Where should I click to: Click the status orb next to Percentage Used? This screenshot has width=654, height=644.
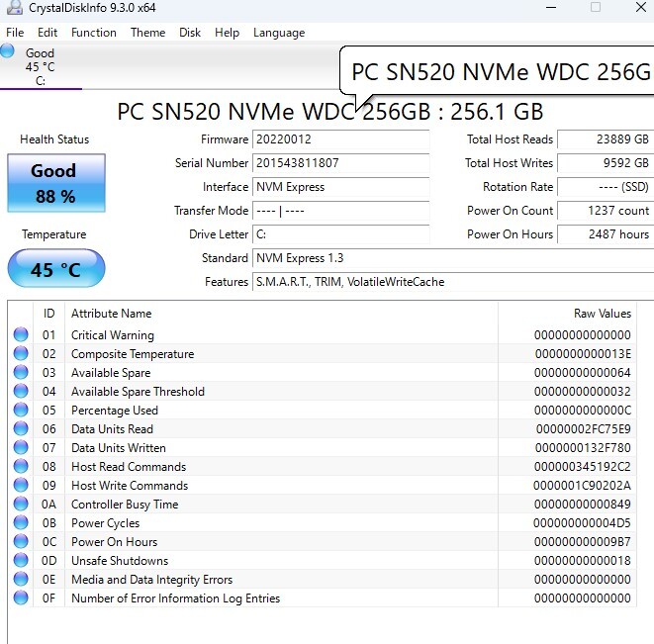[x=21, y=411]
